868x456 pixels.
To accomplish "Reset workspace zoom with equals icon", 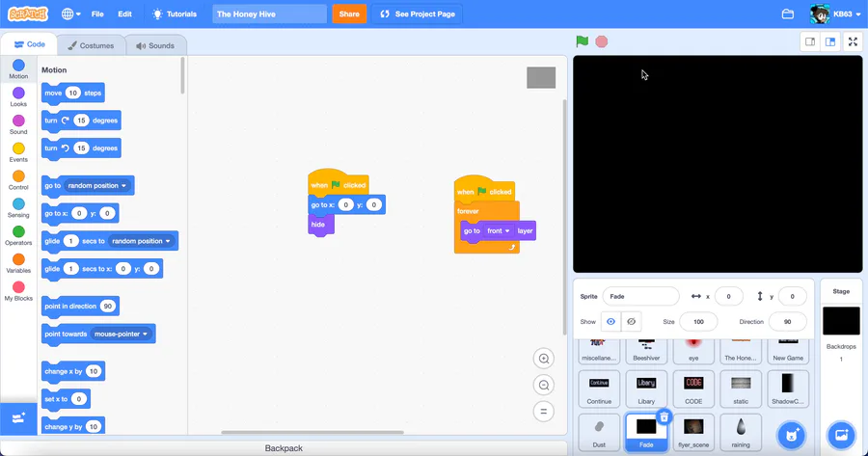I will tap(544, 412).
